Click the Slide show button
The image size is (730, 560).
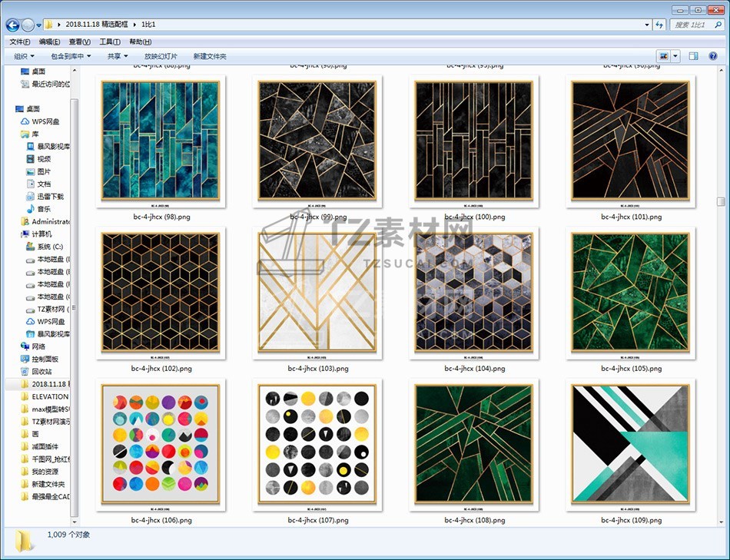click(161, 56)
